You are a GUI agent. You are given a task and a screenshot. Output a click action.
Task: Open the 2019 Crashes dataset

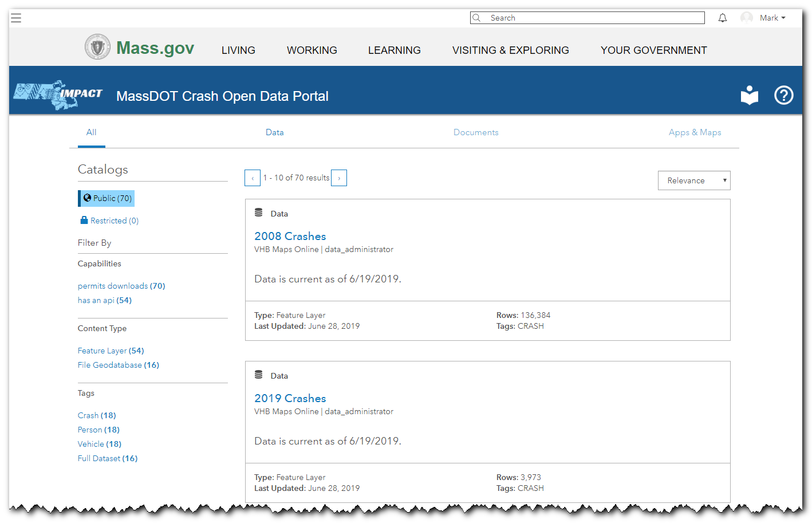tap(290, 398)
